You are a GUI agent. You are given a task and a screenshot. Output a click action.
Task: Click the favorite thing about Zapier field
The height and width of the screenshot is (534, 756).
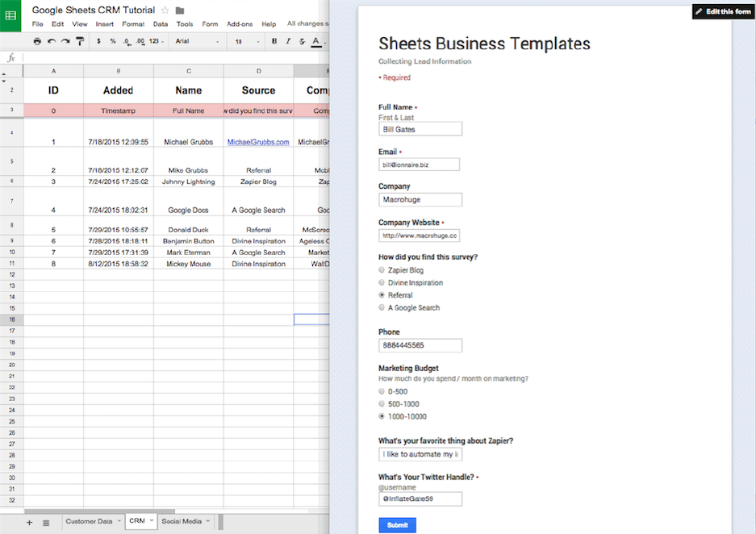click(x=420, y=454)
